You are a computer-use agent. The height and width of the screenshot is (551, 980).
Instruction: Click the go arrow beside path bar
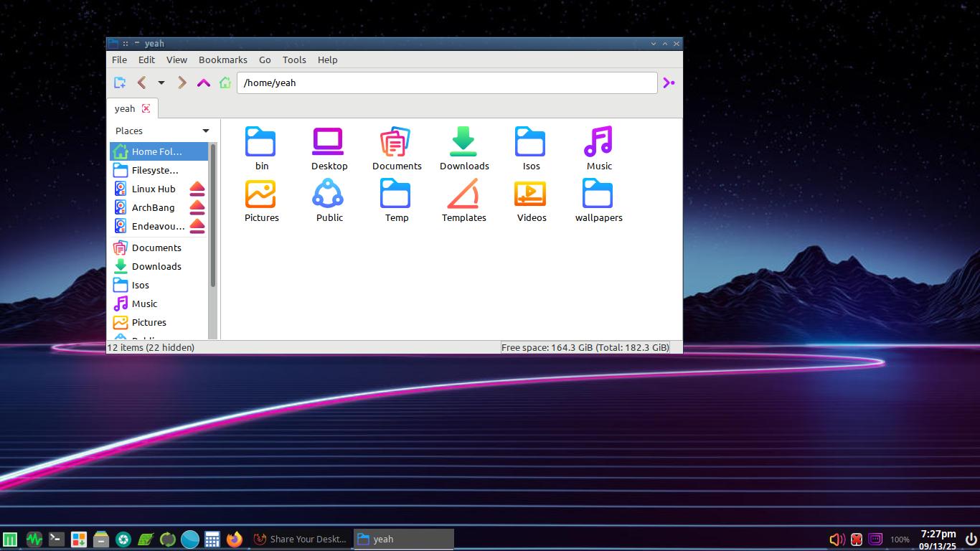pos(669,83)
